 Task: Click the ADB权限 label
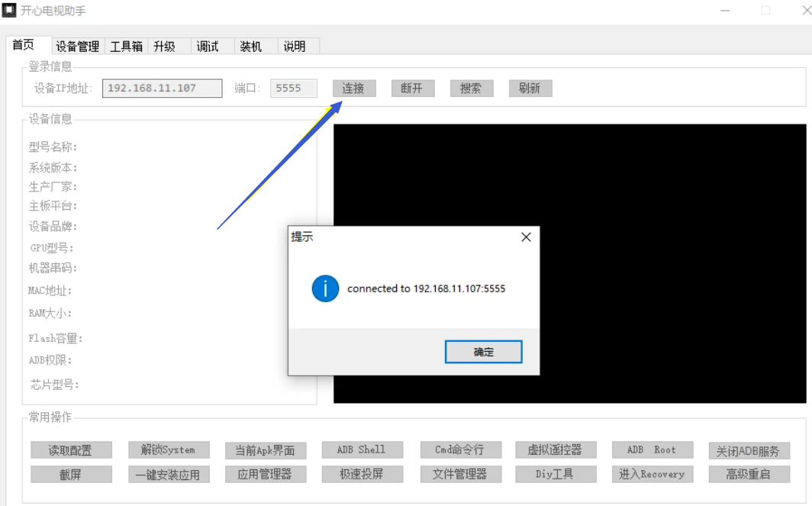50,360
